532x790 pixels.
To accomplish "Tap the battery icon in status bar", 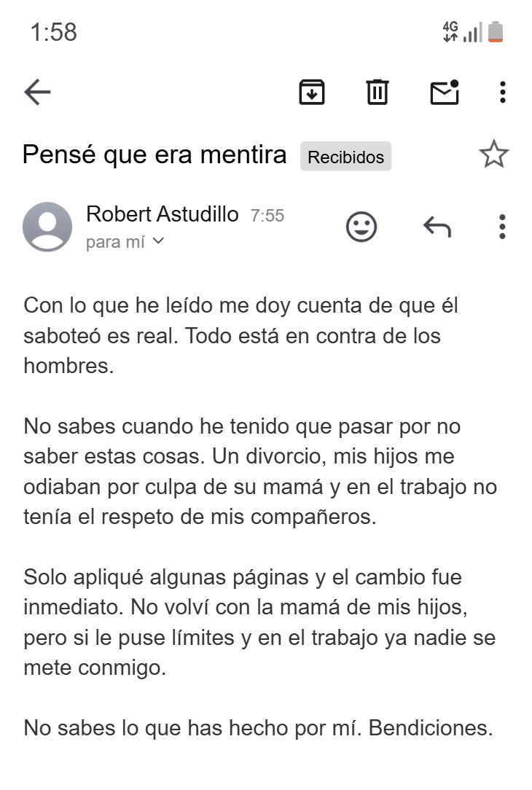I will click(496, 32).
